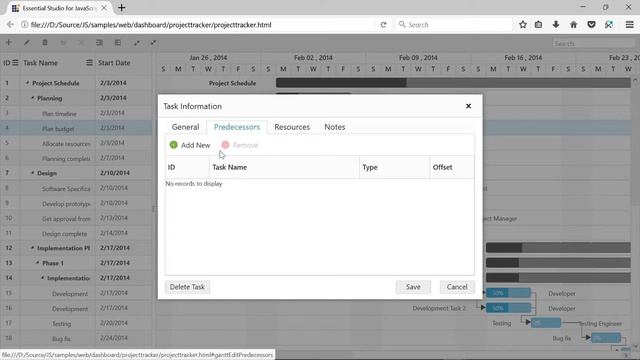Select the Plan budget row

(76, 128)
